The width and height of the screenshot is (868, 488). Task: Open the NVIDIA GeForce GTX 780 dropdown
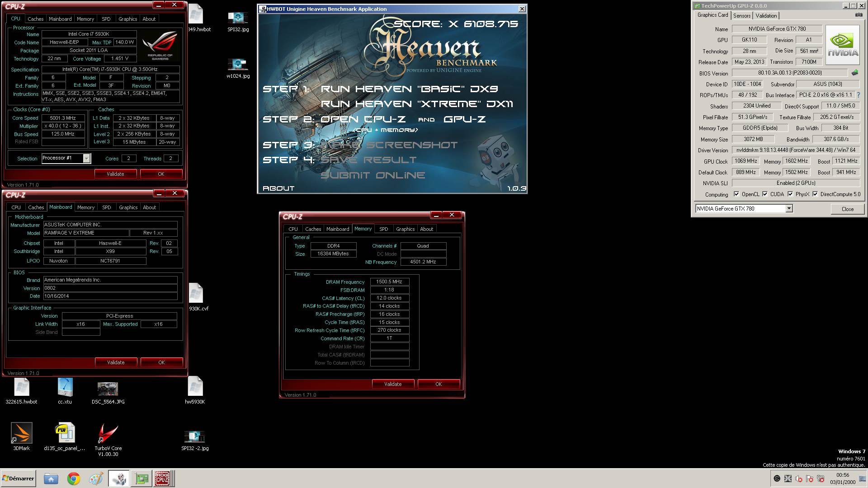(789, 208)
